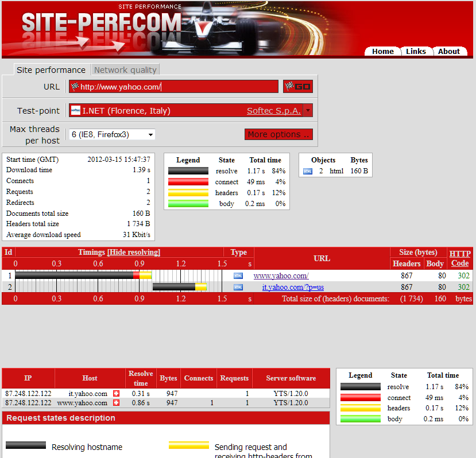The image size is (476, 458).
Task: Click the Server software column header
Action: (x=291, y=378)
